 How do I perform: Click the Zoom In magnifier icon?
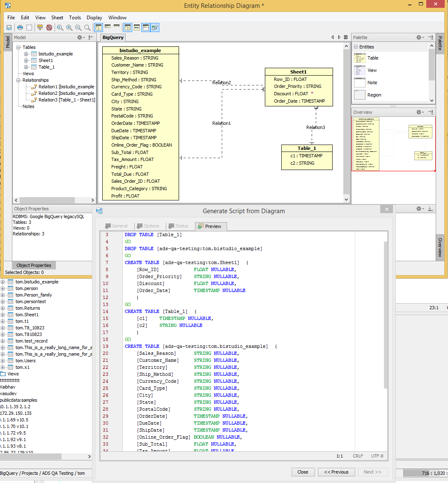pos(69,28)
